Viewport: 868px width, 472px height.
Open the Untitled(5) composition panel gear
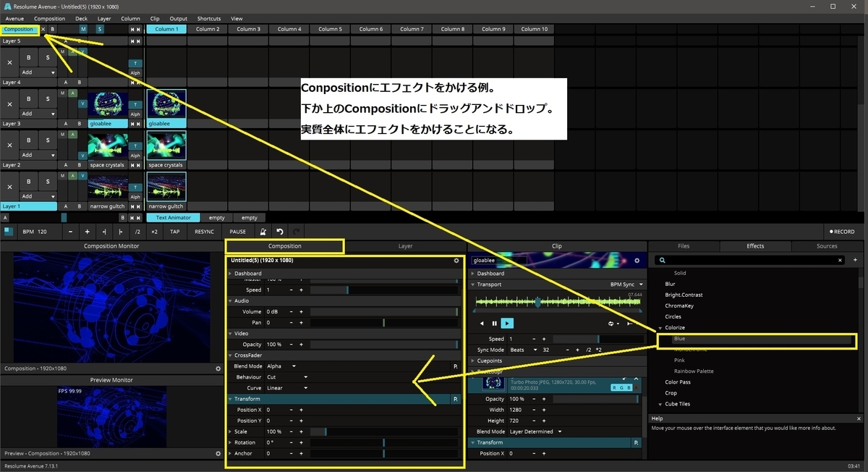click(x=456, y=261)
